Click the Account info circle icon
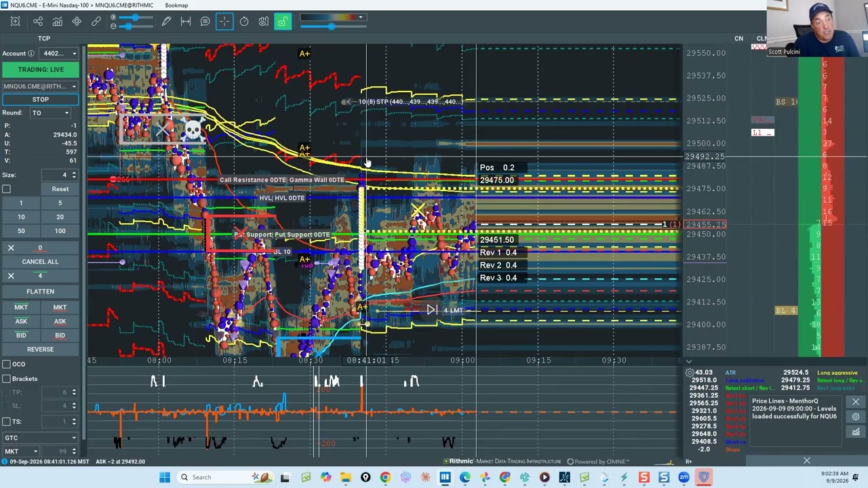868x488 pixels. 31,54
